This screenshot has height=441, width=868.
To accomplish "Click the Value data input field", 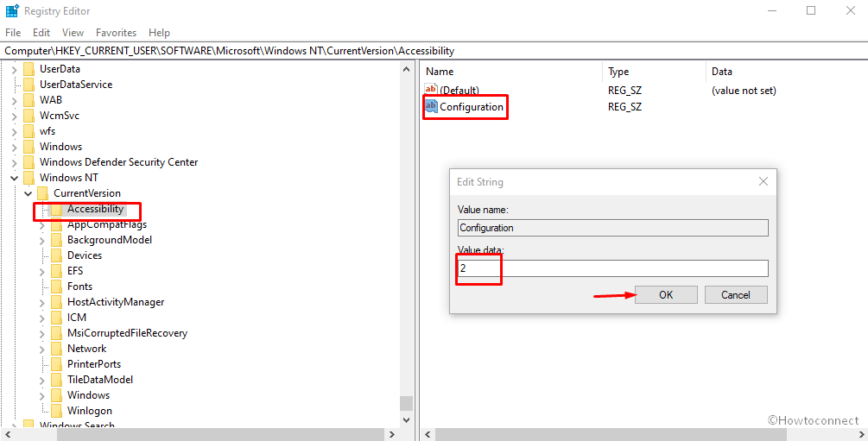I will coord(613,268).
